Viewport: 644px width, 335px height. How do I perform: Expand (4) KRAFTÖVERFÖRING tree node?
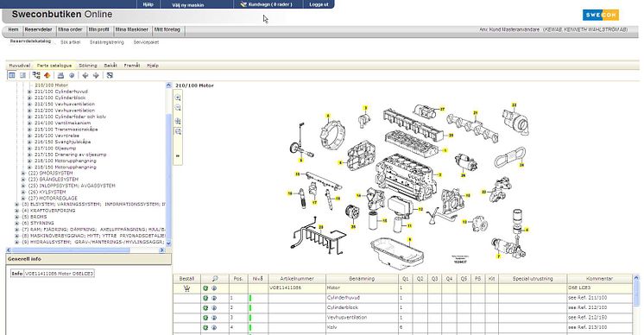(x=17, y=211)
